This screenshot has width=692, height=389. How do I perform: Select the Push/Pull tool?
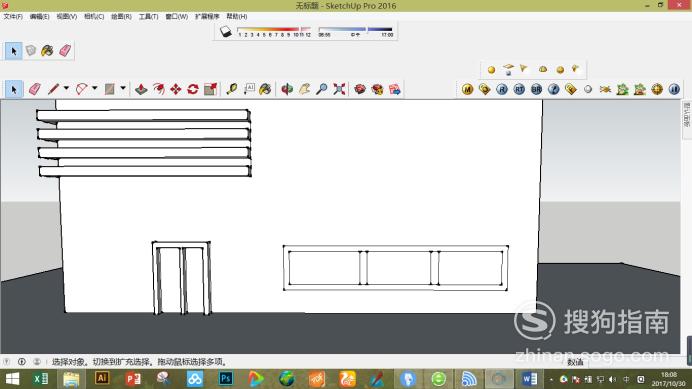pyautogui.click(x=141, y=89)
